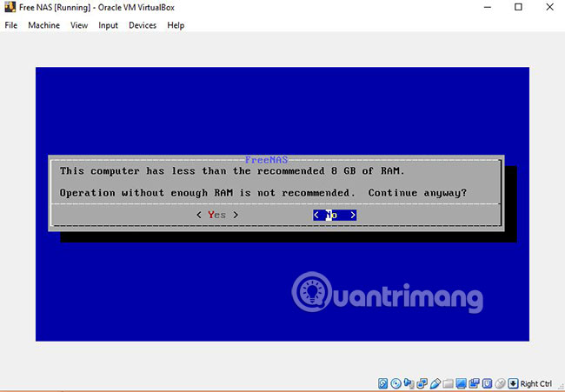Click the 'This computer has less than' line
This screenshot has height=392, width=565.
tap(232, 170)
